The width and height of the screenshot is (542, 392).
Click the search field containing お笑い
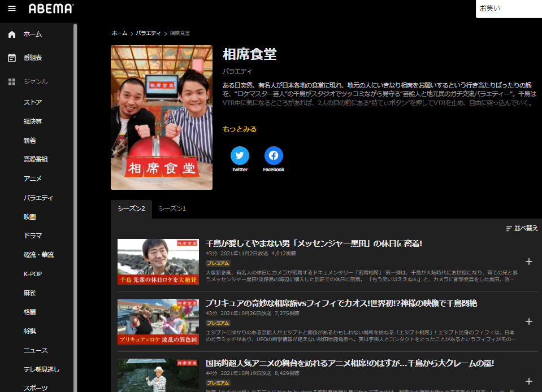[x=509, y=8]
